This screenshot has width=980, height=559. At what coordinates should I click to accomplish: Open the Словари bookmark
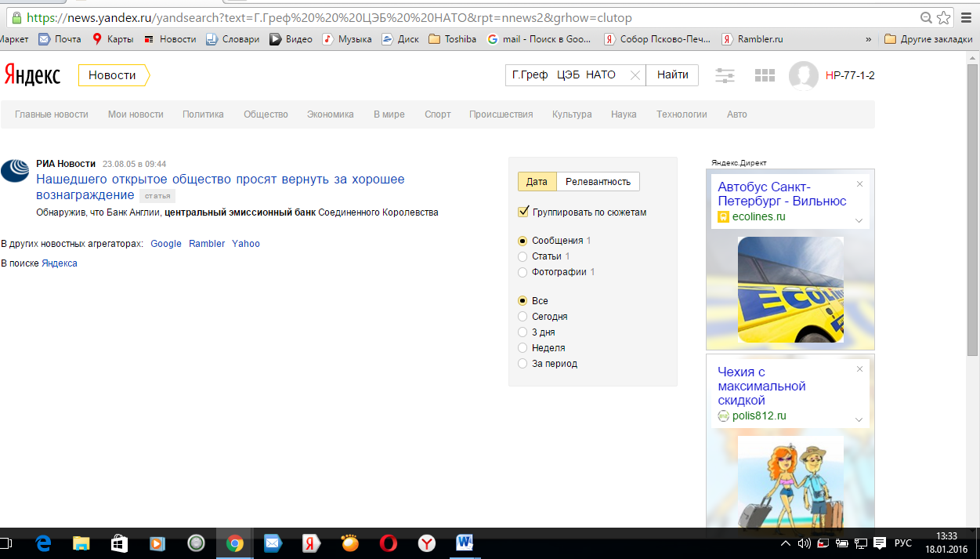(233, 39)
